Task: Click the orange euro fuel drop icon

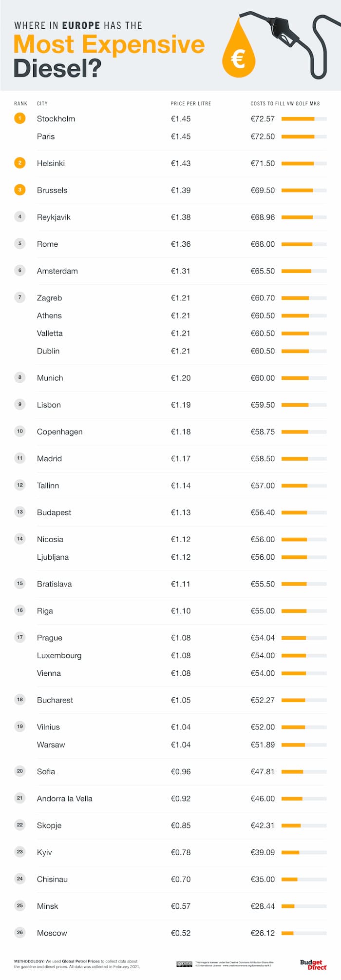Action: 238,54
